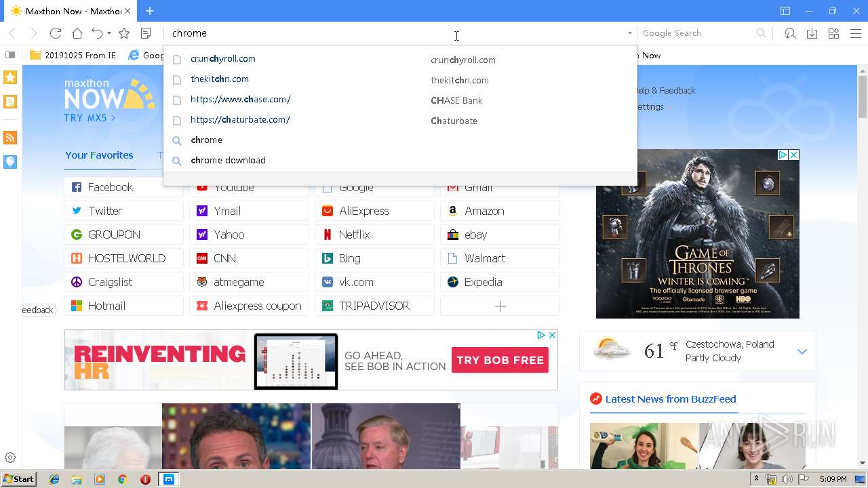The image size is (868, 488).
Task: Open the GROUPON shortcut
Action: (x=123, y=235)
